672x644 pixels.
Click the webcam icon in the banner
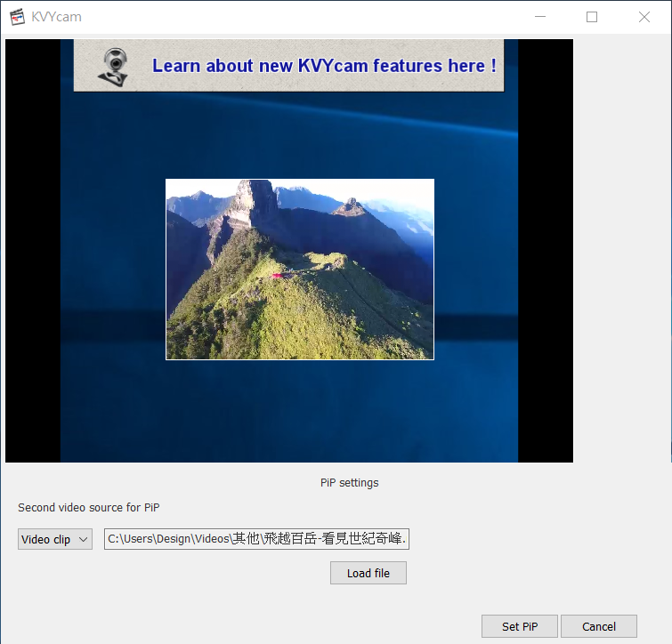tap(114, 67)
